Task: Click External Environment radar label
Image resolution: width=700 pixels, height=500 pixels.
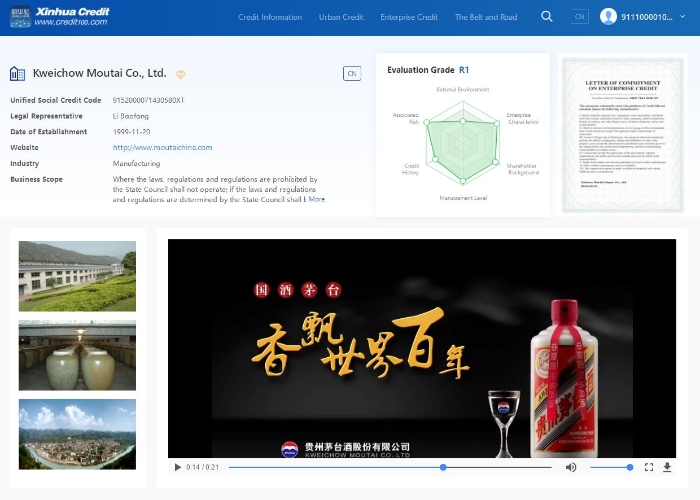Action: pyautogui.click(x=462, y=89)
